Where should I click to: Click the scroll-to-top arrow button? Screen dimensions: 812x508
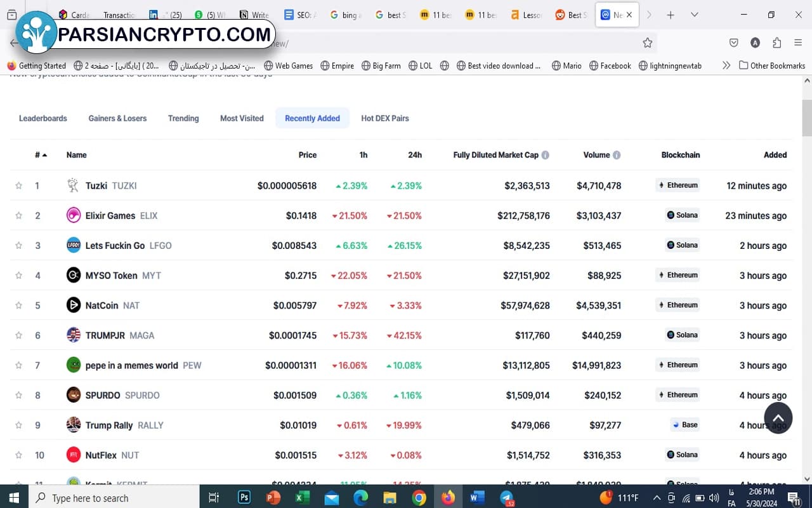tap(778, 418)
